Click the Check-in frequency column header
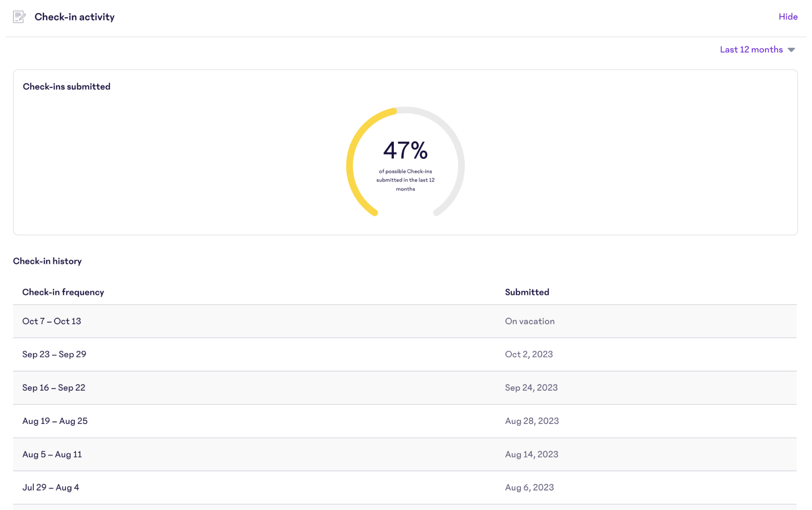This screenshot has width=812, height=510. [x=63, y=292]
